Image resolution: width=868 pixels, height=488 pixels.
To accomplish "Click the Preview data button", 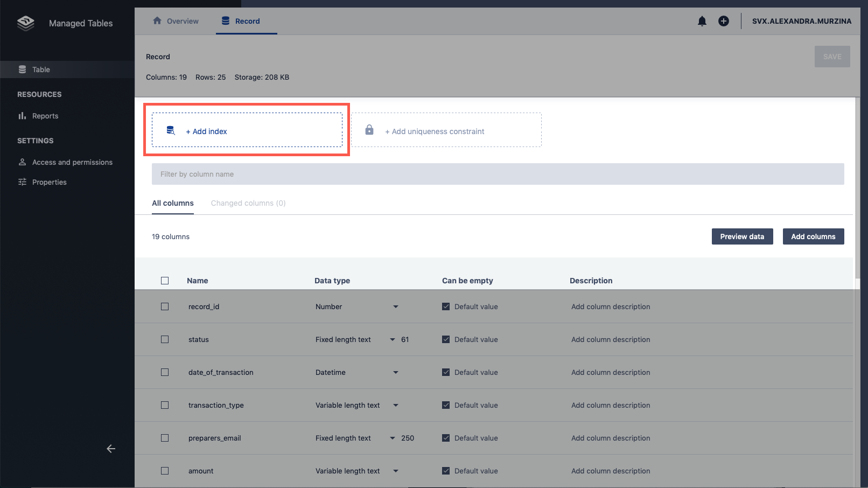I will pos(742,236).
